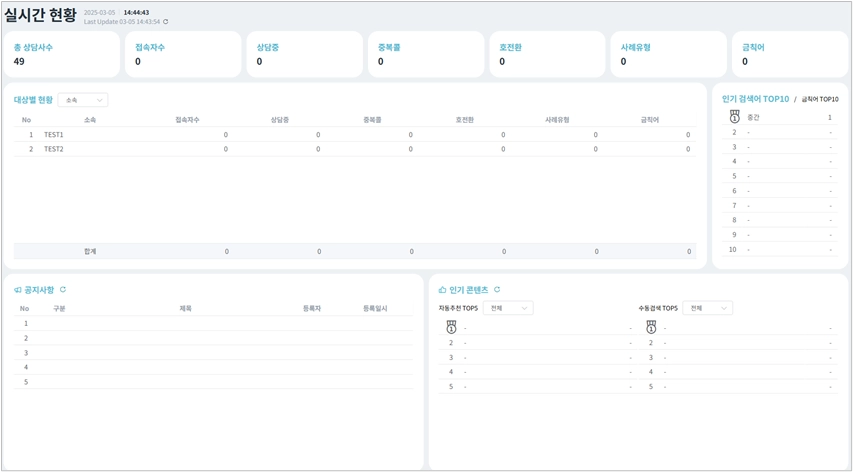
Task: Click the 공지사항 megaphone icon
Action: pos(18,290)
